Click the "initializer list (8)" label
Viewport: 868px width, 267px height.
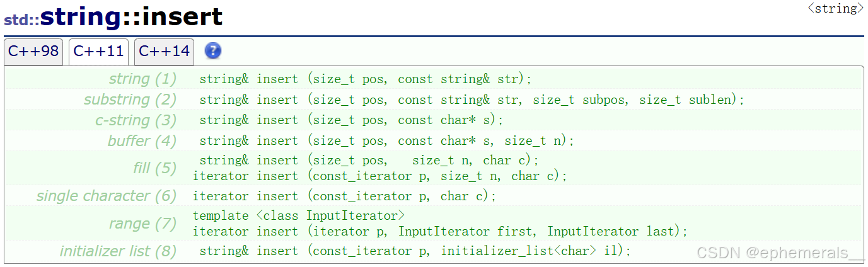pos(118,251)
